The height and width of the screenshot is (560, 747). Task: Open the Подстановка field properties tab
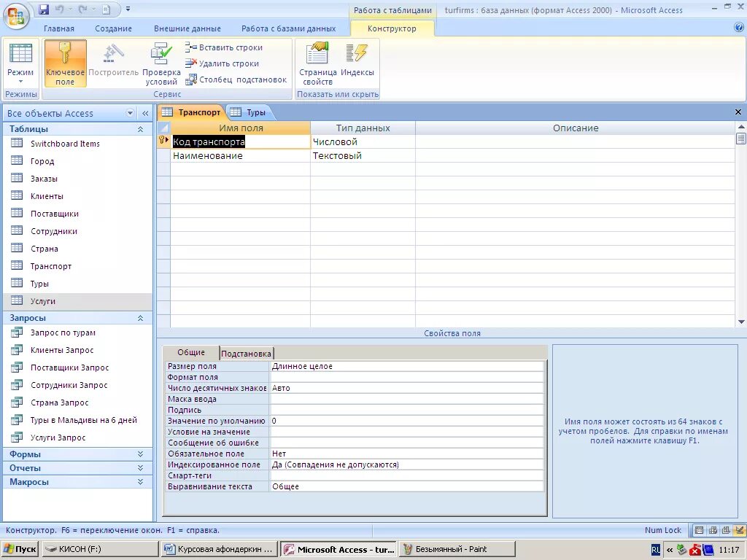pos(247,354)
